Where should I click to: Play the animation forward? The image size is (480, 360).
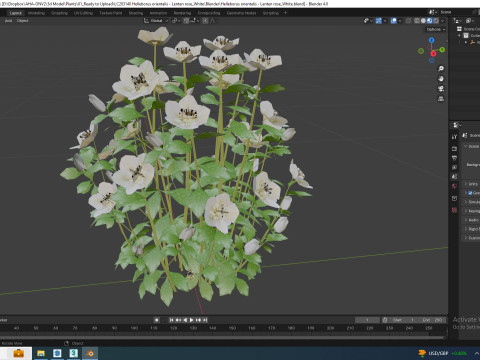(x=192, y=320)
